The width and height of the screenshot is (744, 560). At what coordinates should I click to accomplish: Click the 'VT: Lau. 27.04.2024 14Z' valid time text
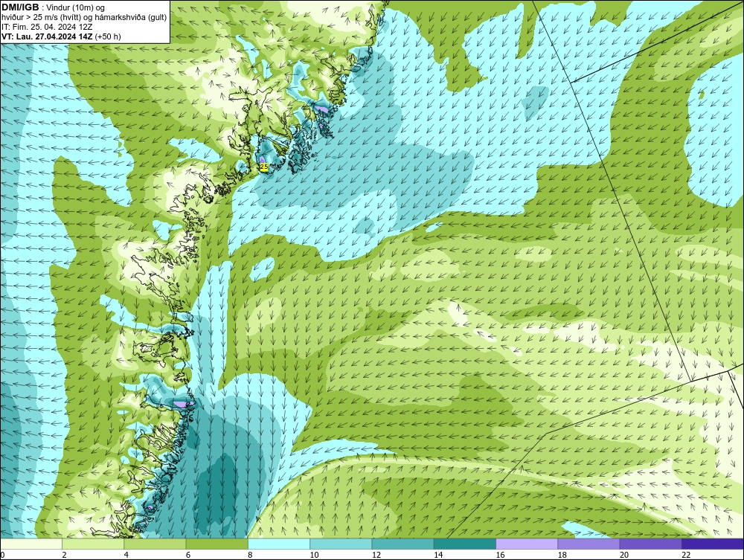click(x=48, y=36)
